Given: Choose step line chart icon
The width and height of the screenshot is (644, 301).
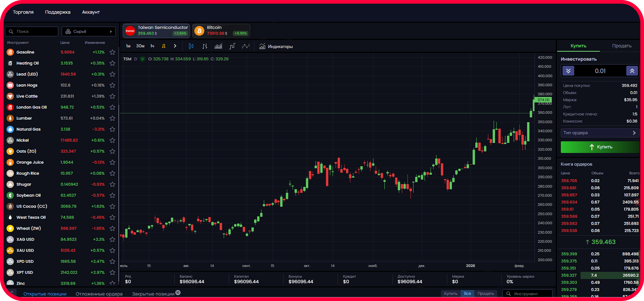Looking at the screenshot, I should coord(232,46).
